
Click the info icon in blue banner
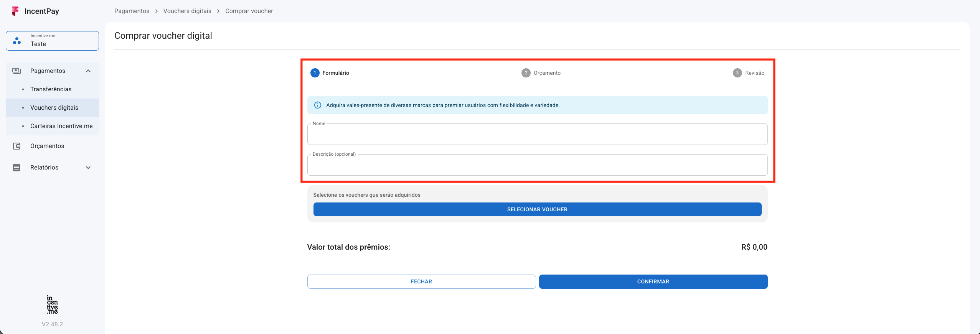click(318, 105)
